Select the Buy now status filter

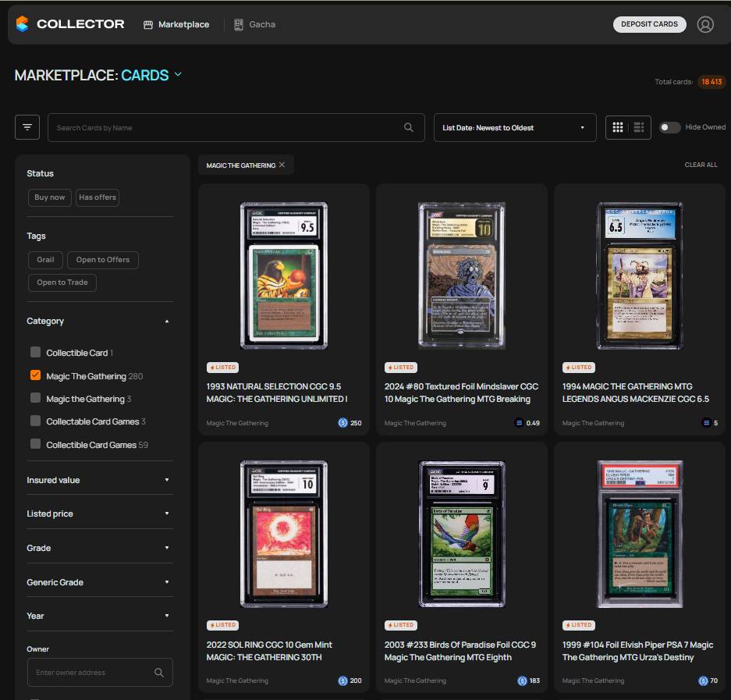(49, 197)
